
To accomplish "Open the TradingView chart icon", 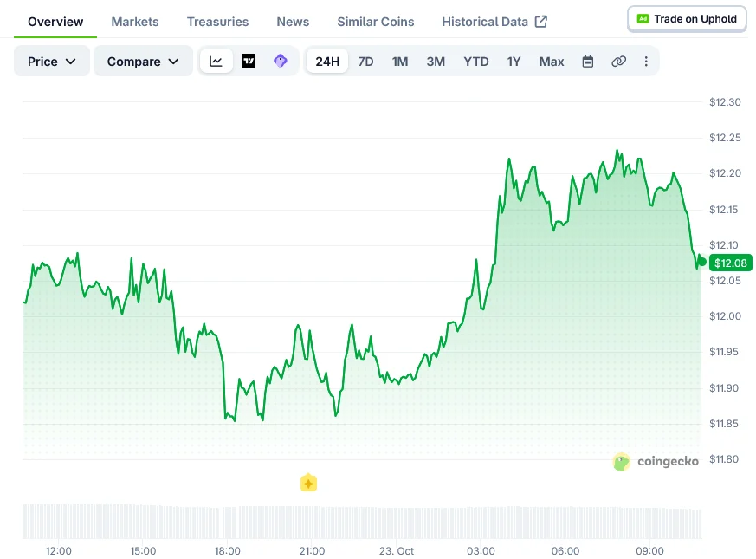I will pos(249,62).
